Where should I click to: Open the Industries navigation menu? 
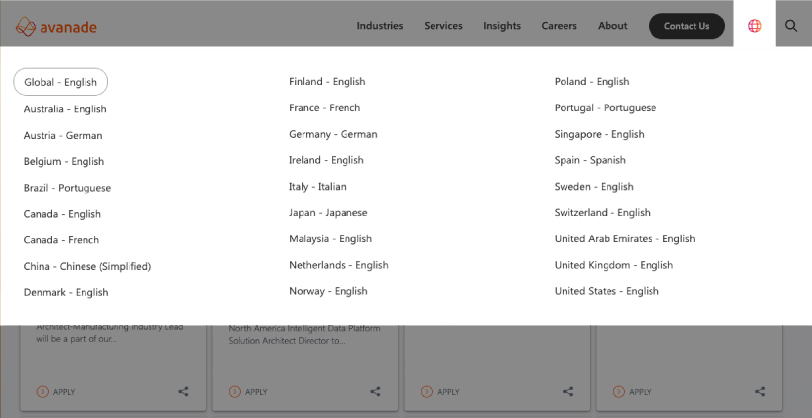(380, 26)
